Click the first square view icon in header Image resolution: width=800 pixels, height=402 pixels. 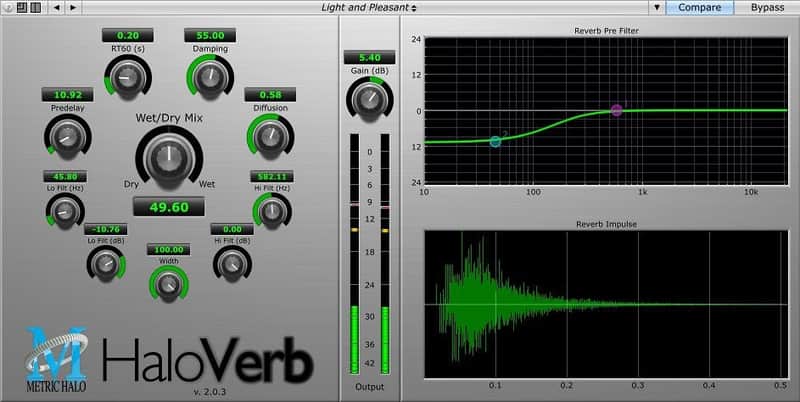[22, 7]
